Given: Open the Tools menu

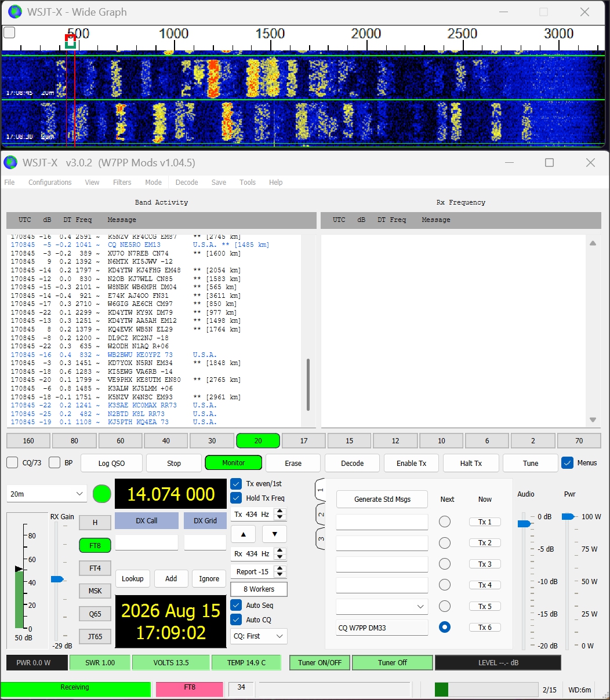Looking at the screenshot, I should 248,183.
